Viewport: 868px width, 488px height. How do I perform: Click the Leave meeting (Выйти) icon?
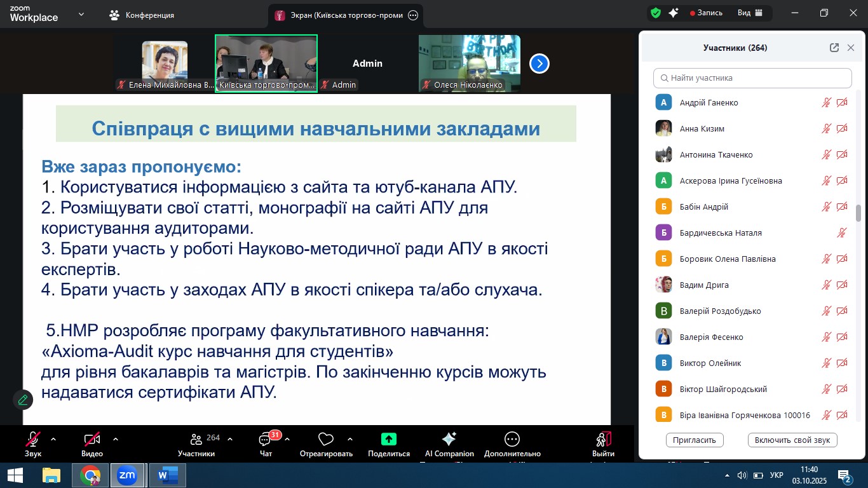coord(603,439)
